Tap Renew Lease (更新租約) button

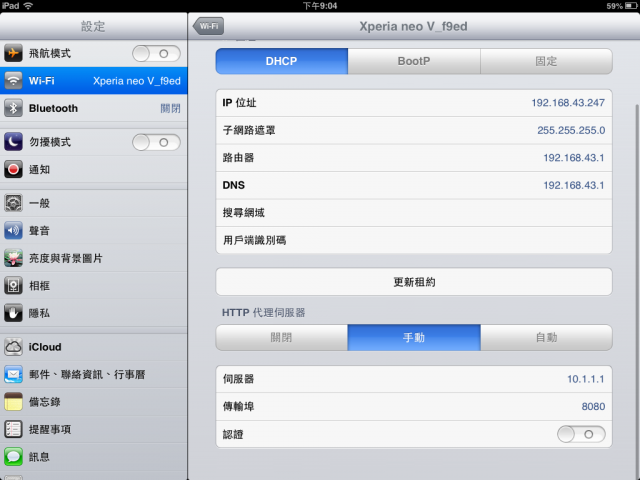414,282
